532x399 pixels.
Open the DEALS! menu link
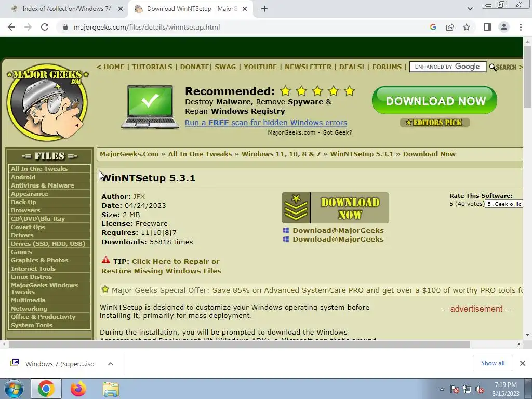click(x=352, y=67)
